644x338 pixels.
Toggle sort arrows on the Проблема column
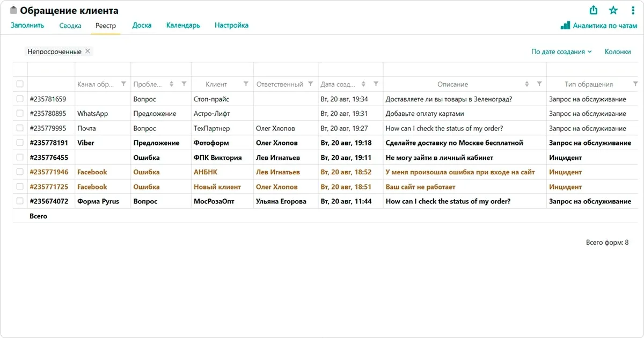coord(172,84)
